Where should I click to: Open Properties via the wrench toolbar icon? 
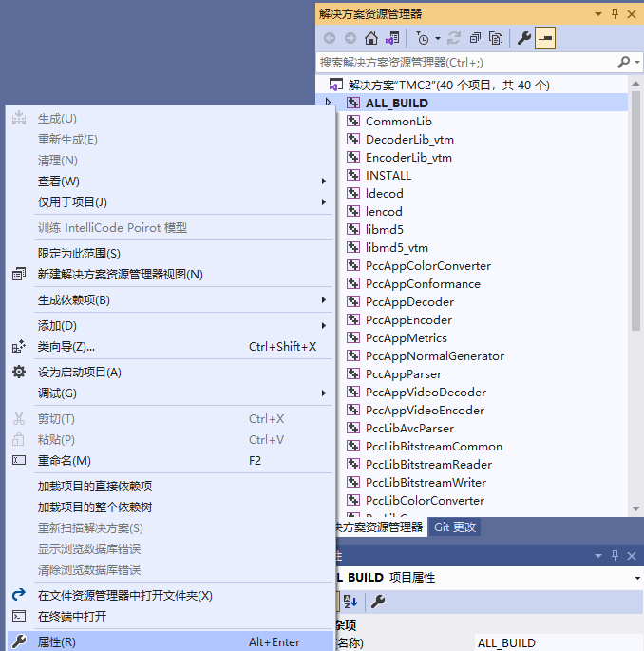click(524, 38)
